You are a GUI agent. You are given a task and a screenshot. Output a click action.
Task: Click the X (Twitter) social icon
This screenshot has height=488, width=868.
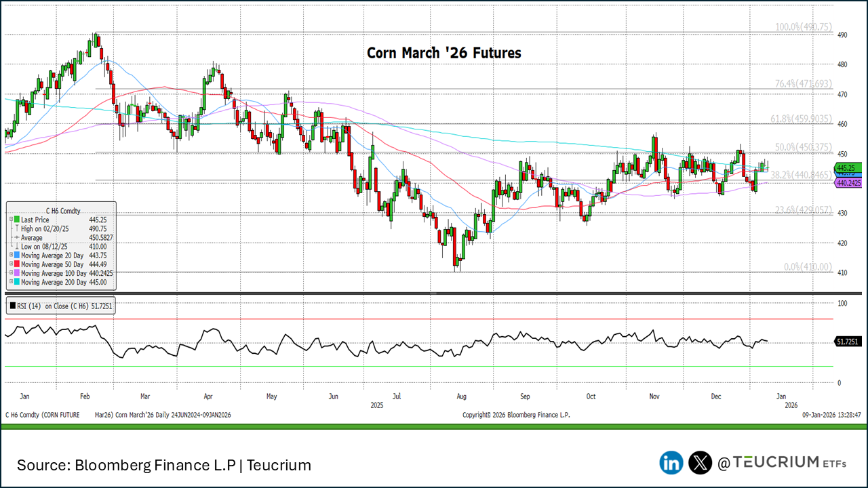(700, 463)
